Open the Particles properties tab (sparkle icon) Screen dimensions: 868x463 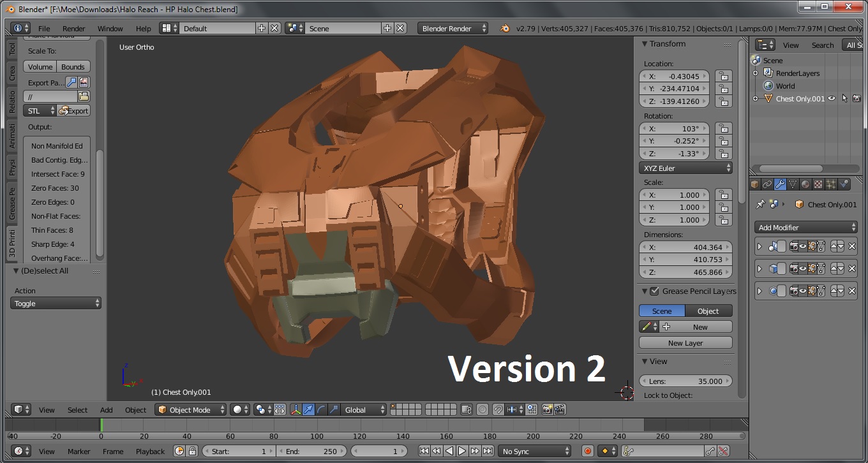tap(831, 184)
